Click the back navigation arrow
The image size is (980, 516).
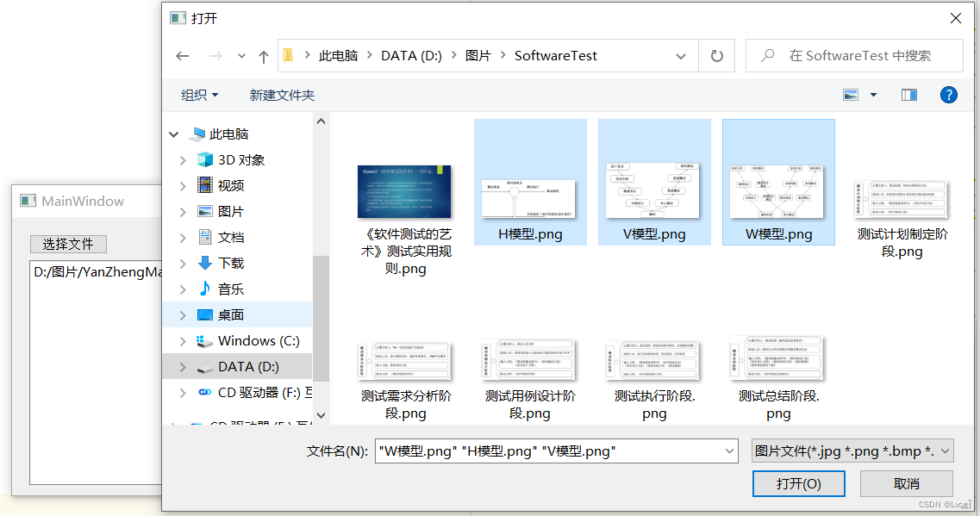point(183,54)
